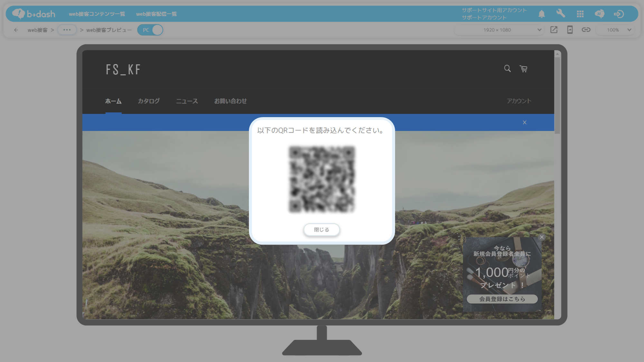
Task: Open the shopping cart icon
Action: pos(524,69)
